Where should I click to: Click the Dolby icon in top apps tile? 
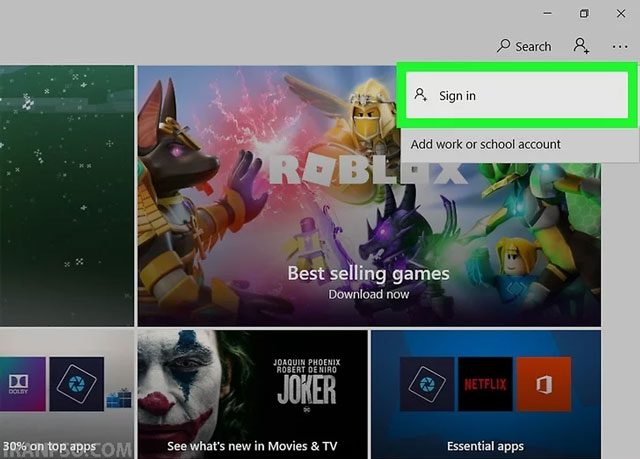pyautogui.click(x=22, y=384)
